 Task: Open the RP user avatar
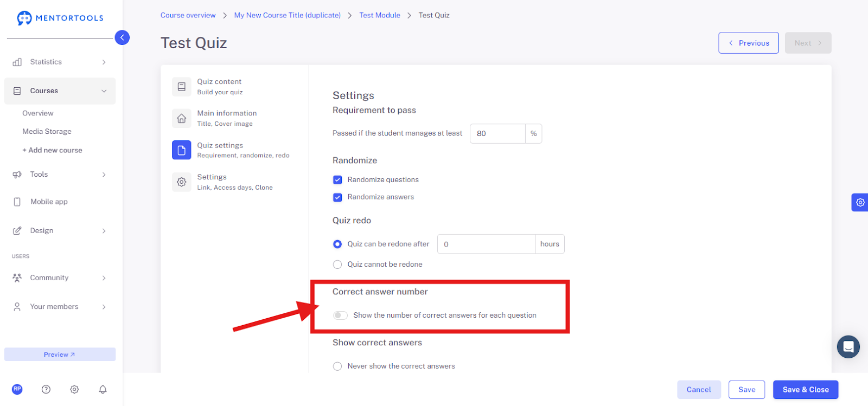(17, 389)
